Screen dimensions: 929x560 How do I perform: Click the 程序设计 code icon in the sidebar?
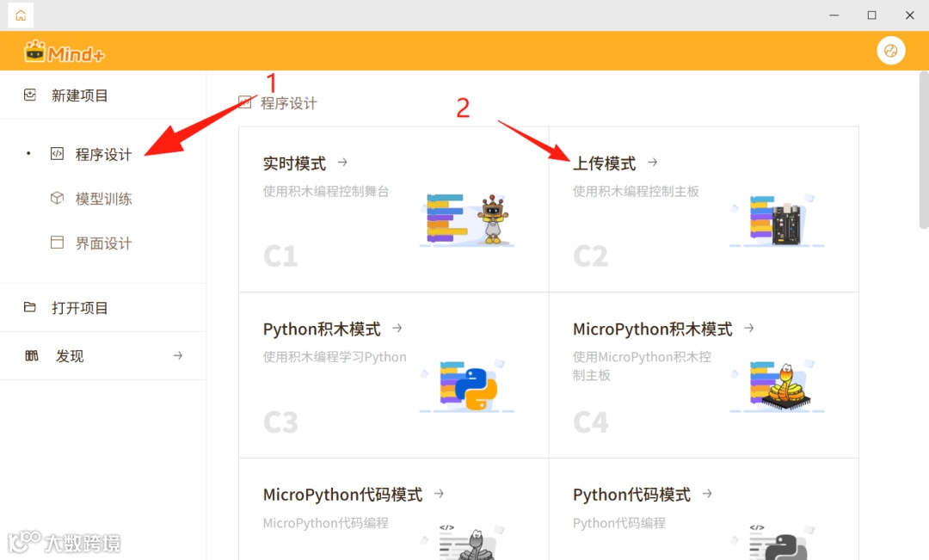pyautogui.click(x=57, y=154)
